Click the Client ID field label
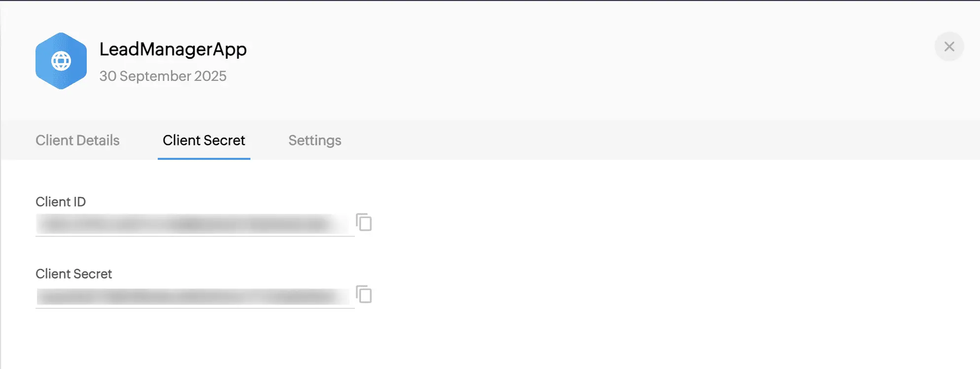Viewport: 980px width, 369px height. (61, 202)
